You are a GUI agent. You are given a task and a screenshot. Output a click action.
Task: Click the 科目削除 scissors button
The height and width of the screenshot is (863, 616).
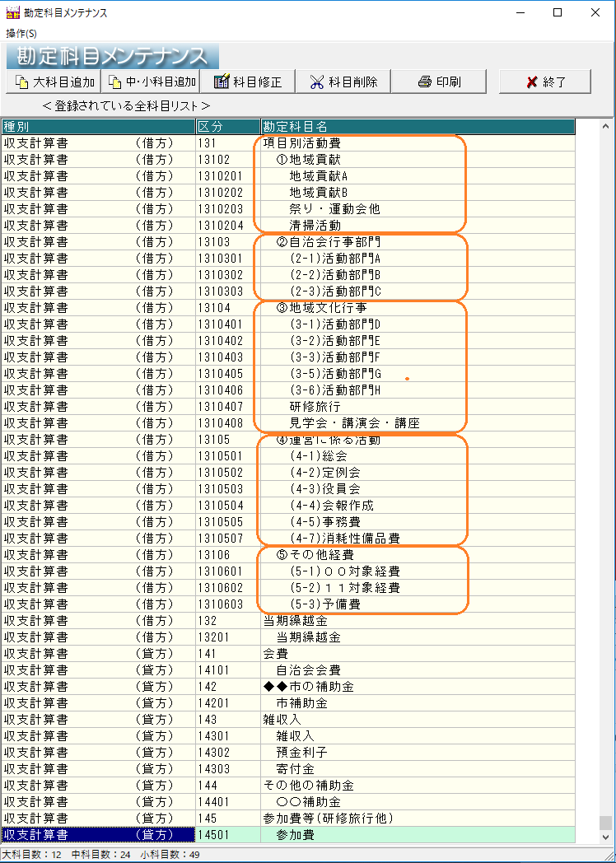click(343, 82)
